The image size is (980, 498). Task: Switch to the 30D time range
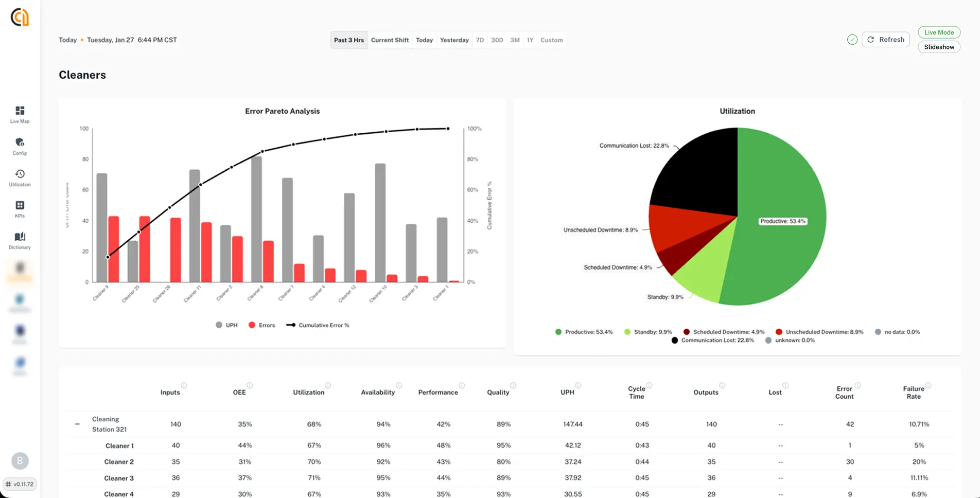pyautogui.click(x=497, y=40)
